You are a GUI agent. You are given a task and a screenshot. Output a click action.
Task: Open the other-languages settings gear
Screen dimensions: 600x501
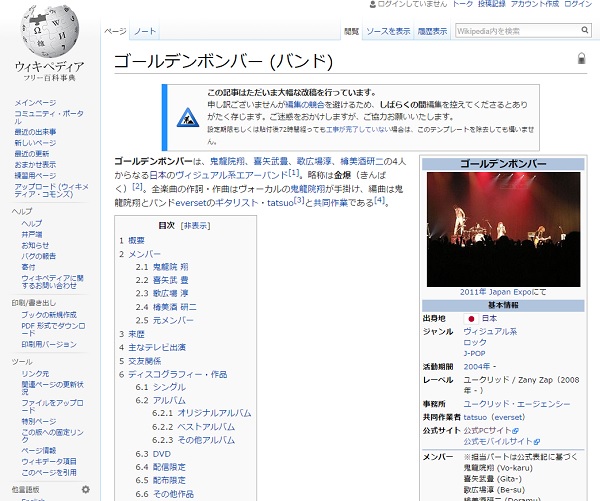[85, 490]
